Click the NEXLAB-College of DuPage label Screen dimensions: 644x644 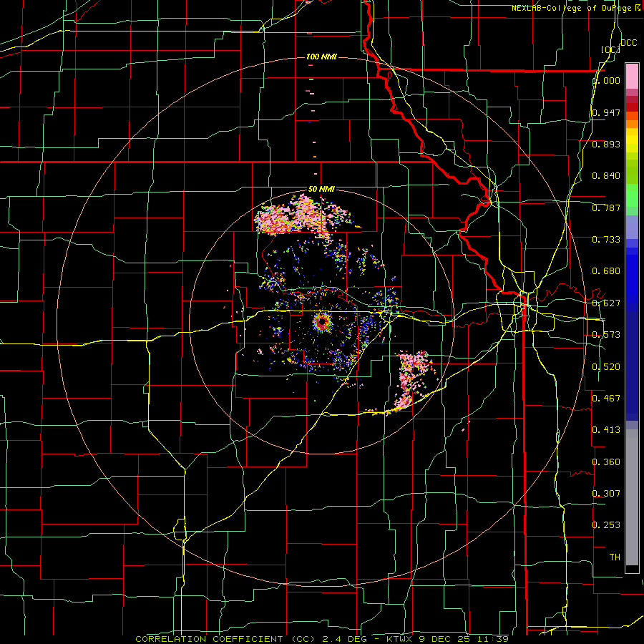point(572,8)
